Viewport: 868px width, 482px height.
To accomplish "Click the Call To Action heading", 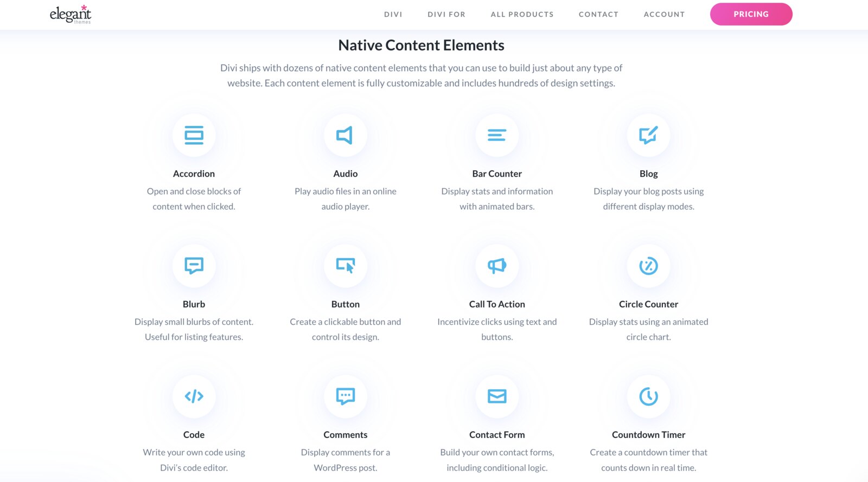I will pos(497,304).
